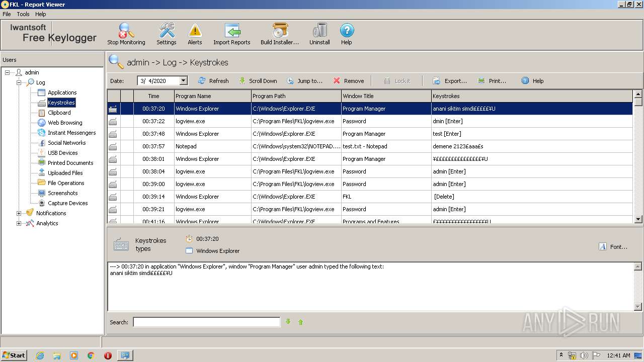Open the File menu
This screenshot has height=362, width=644.
tap(7, 14)
